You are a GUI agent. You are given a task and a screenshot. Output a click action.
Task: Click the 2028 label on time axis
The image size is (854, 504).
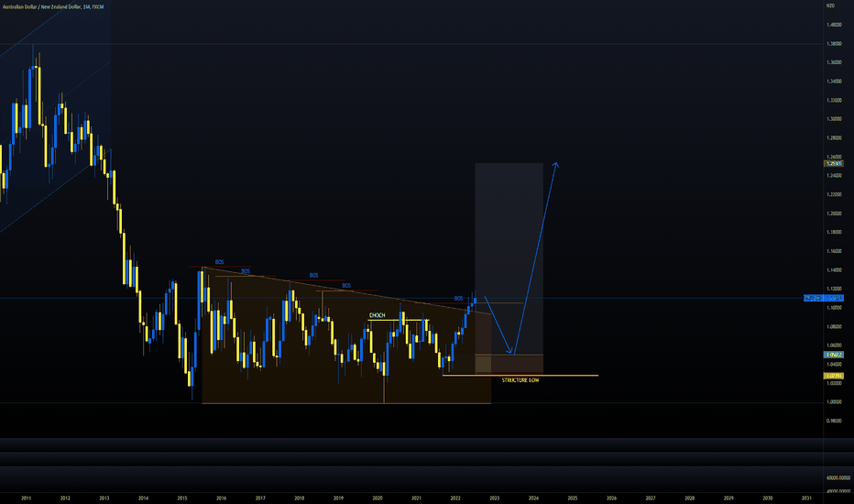(689, 498)
